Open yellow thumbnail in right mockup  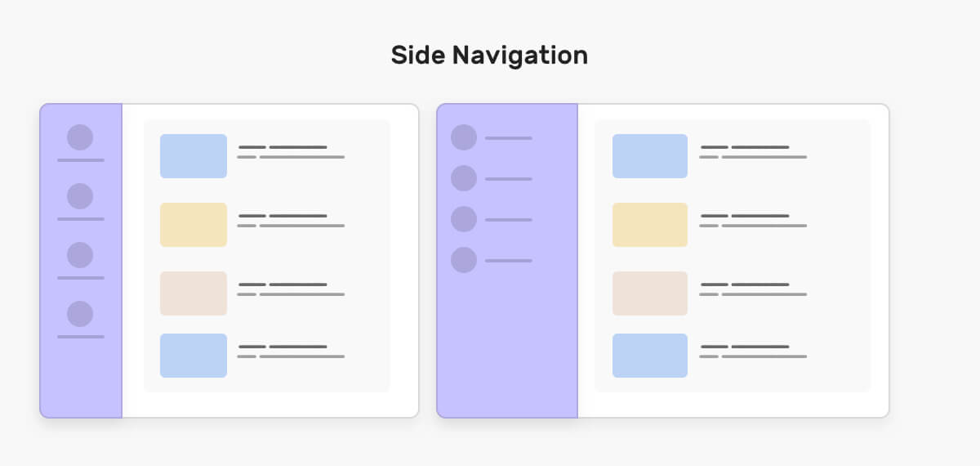click(x=650, y=225)
